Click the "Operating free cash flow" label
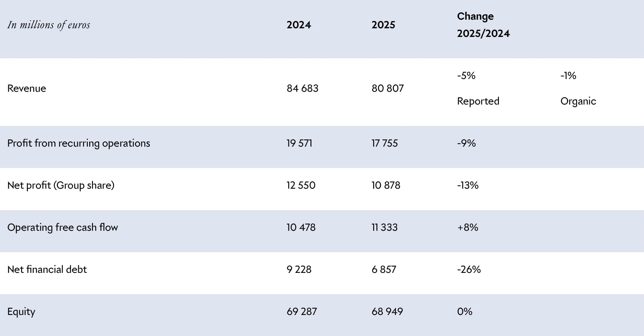Viewport: 644px width, 336px height. pyautogui.click(x=62, y=227)
